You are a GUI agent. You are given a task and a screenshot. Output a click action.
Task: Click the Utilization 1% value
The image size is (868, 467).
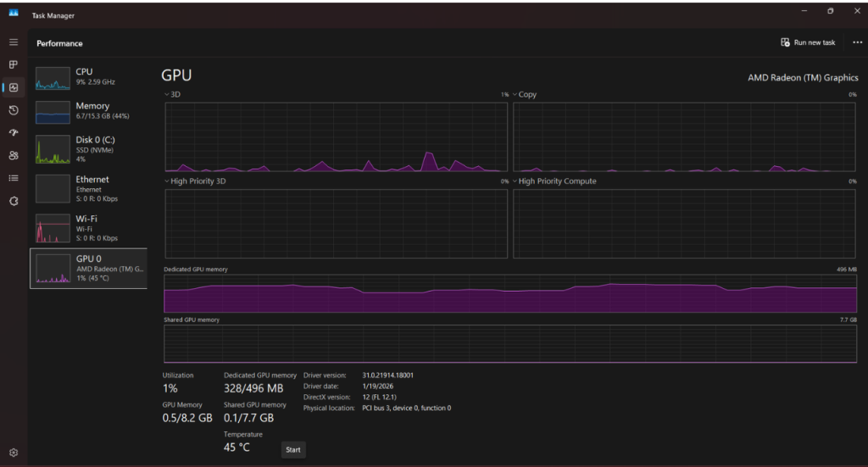170,388
